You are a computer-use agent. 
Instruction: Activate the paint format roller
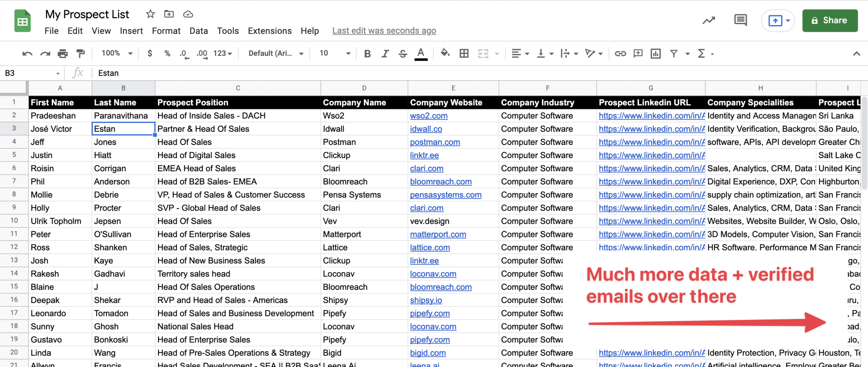pyautogui.click(x=81, y=53)
